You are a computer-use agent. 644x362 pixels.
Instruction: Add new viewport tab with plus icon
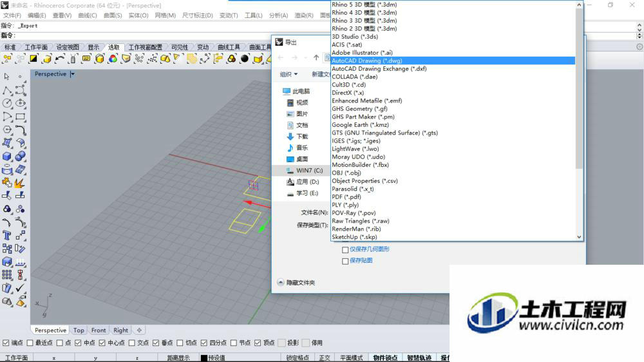click(x=139, y=330)
